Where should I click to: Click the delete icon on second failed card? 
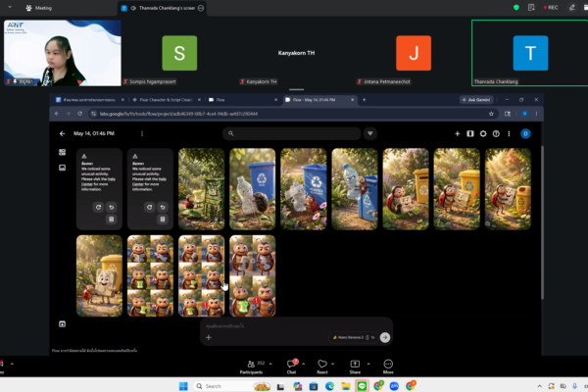click(163, 220)
